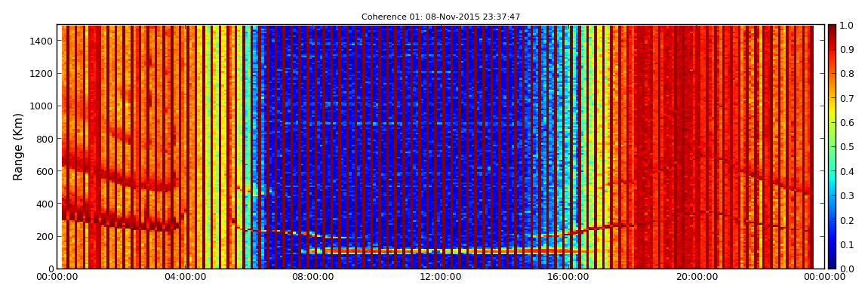Click the "16:00:00" x-axis tick label
Screen dimensions: 868x307
(x=570, y=277)
